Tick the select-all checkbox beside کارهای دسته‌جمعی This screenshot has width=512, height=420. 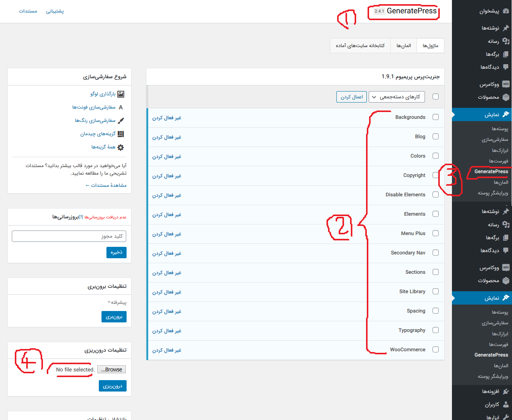pyautogui.click(x=436, y=96)
